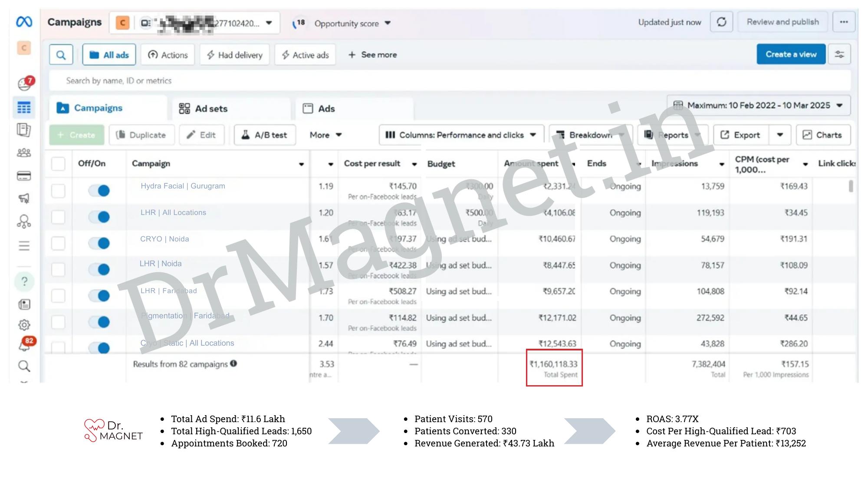Click the orange C account avatar in sidebar

(24, 48)
